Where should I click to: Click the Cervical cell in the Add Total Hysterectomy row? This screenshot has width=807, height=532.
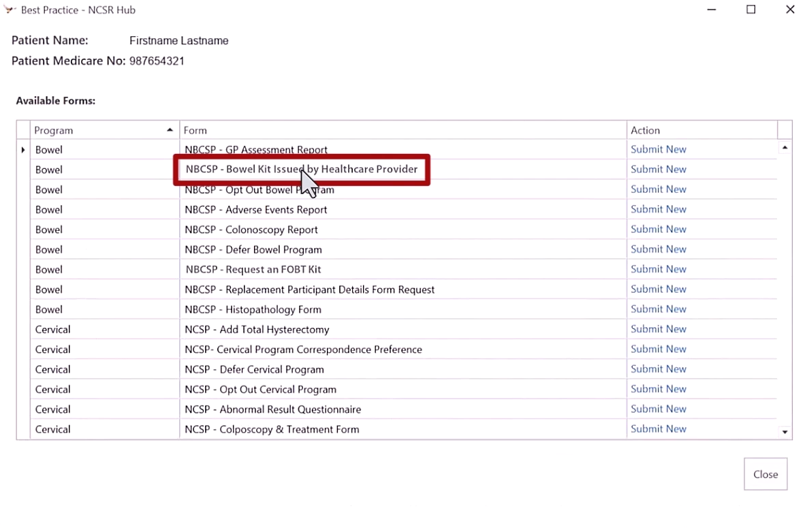coord(104,330)
